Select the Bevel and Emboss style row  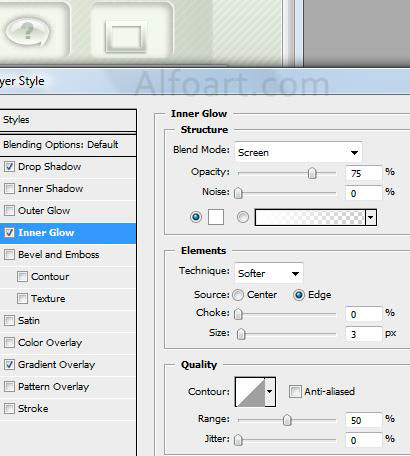pos(68,255)
